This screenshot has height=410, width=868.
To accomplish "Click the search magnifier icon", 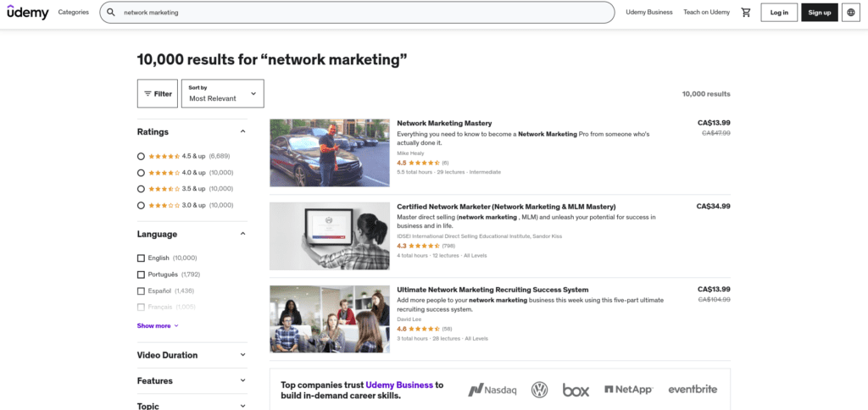I will point(111,12).
